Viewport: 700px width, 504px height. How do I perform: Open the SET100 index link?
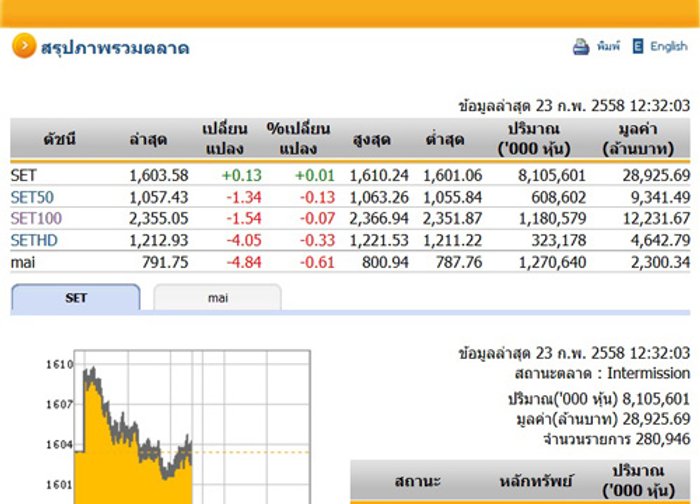click(36, 218)
